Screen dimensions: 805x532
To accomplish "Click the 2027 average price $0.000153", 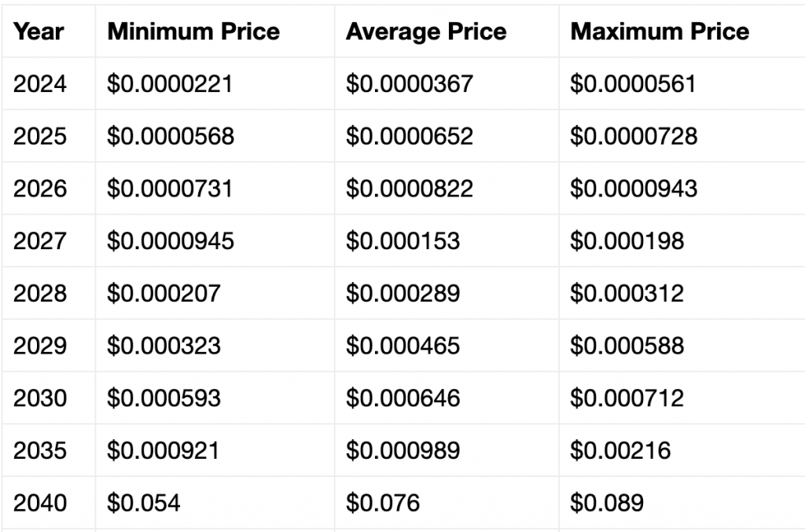I will click(402, 240).
